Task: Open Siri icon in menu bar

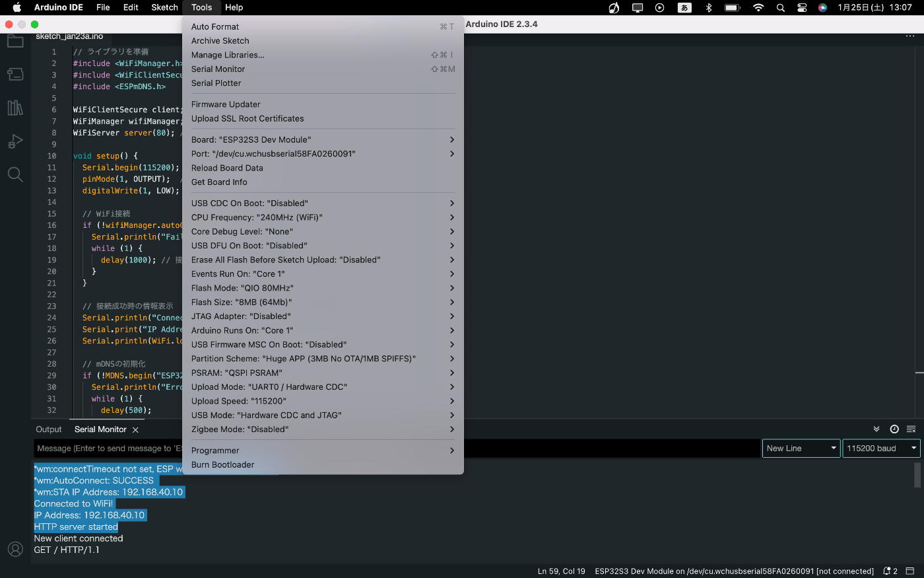Action: [x=822, y=7]
